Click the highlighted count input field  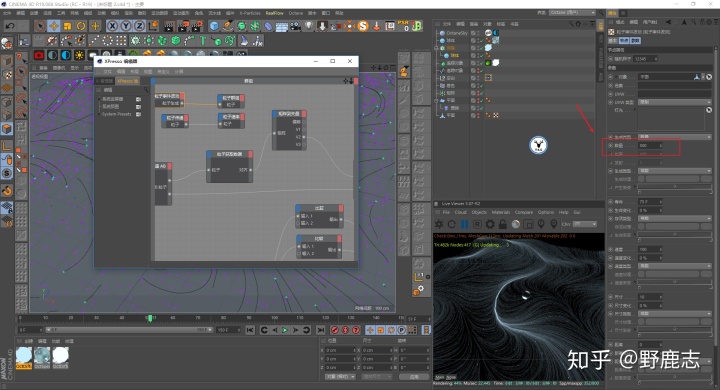pyautogui.click(x=649, y=146)
